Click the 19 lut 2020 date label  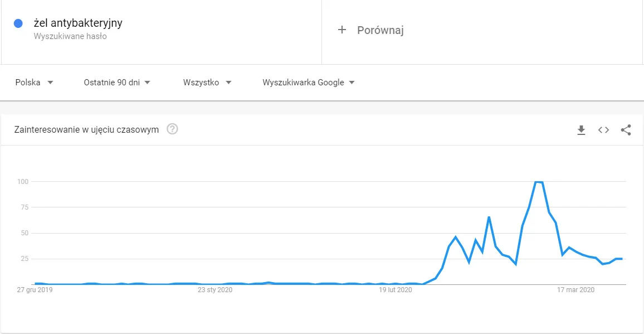[395, 290]
